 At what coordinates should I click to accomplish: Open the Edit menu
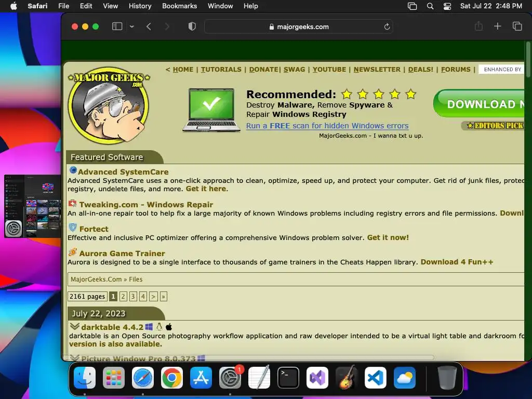pos(86,6)
